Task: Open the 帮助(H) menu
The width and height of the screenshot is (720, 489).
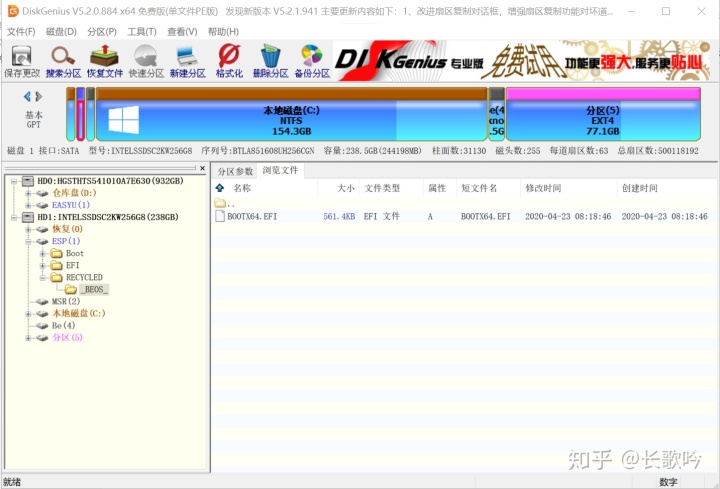Action: pyautogui.click(x=223, y=32)
